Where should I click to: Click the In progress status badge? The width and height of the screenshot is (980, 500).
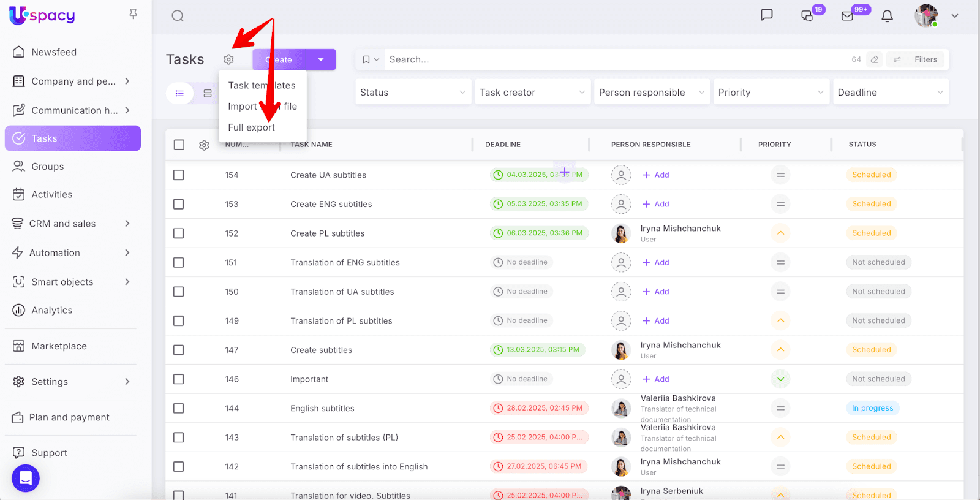pos(872,408)
